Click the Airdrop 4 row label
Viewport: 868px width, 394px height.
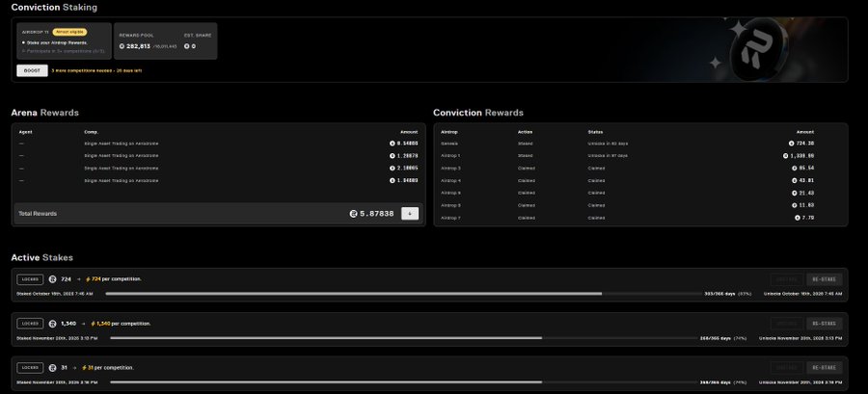pos(450,181)
